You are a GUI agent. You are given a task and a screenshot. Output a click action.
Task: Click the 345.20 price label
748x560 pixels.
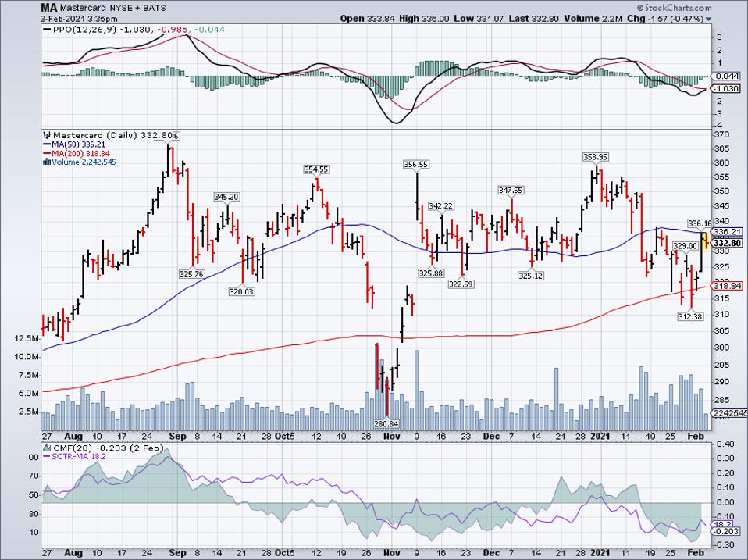(x=226, y=197)
